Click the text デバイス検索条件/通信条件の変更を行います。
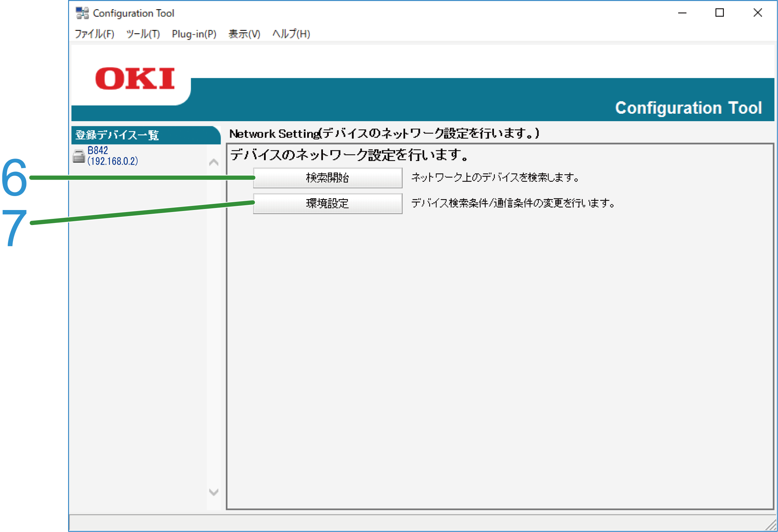778x532 pixels. click(x=513, y=203)
